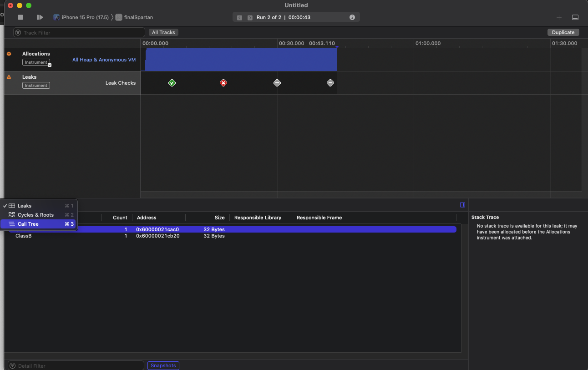The height and width of the screenshot is (370, 588).
Task: Click the 01:30.000 timeline ruler label
Action: [x=564, y=43]
